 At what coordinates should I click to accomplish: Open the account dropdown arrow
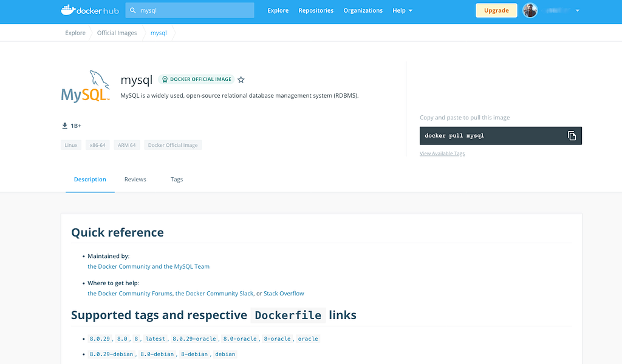click(x=578, y=11)
